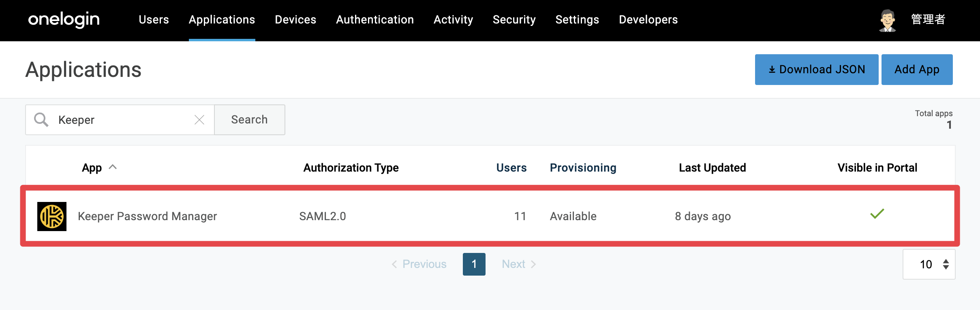Viewport: 980px width, 310px height.
Task: Click the Keeper Password Manager app icon
Action: click(x=52, y=217)
